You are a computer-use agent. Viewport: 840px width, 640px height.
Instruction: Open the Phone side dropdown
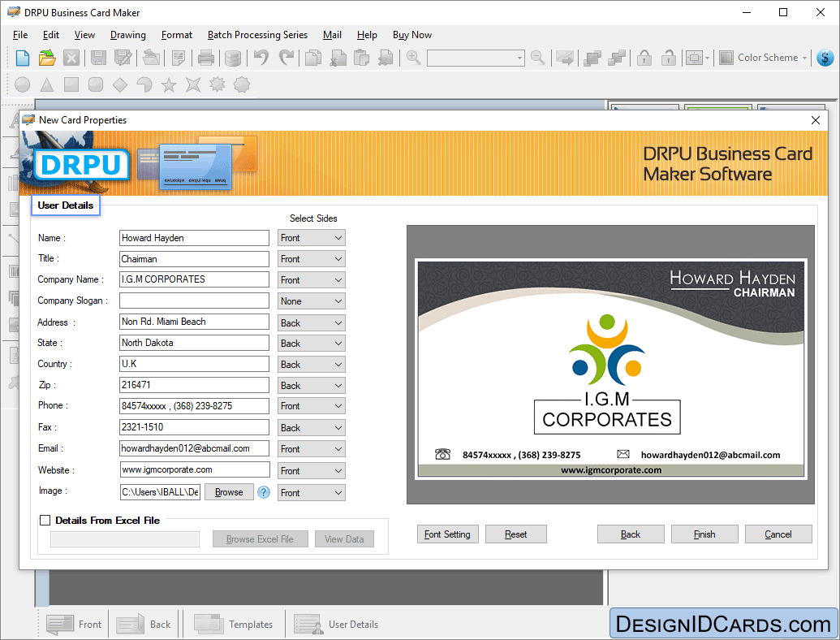point(312,406)
